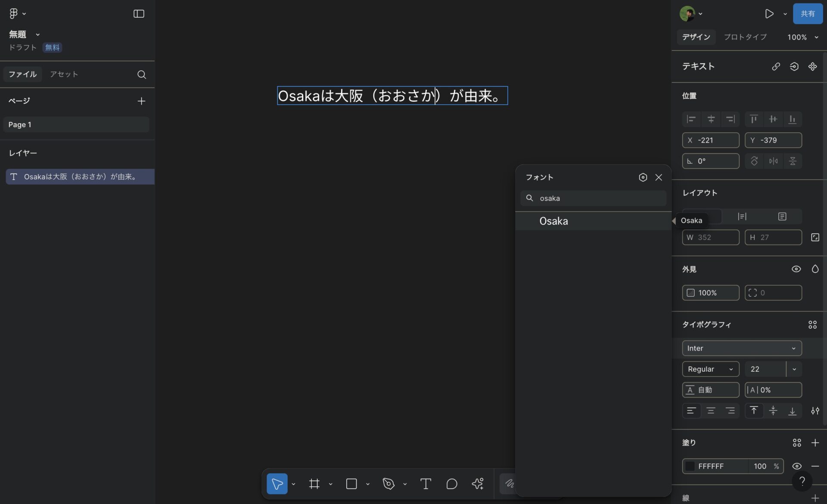Open typography styles icon in タイポグラフィ

pos(812,325)
